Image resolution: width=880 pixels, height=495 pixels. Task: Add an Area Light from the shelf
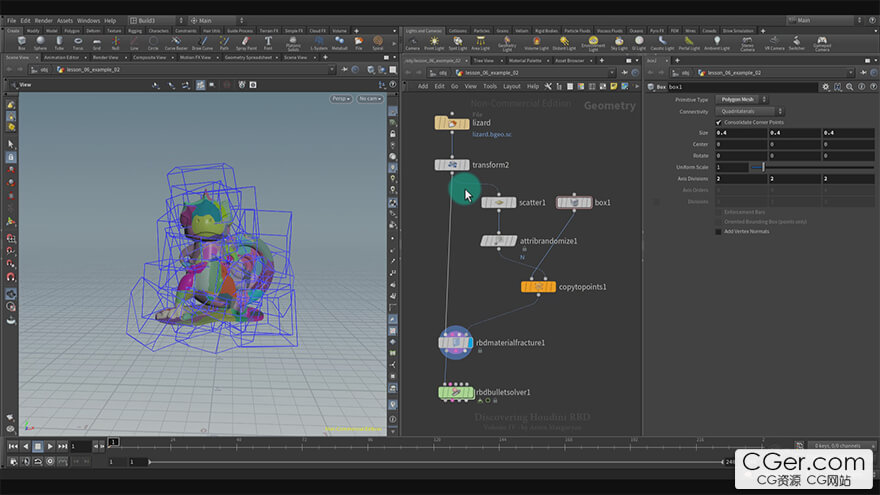click(x=480, y=44)
